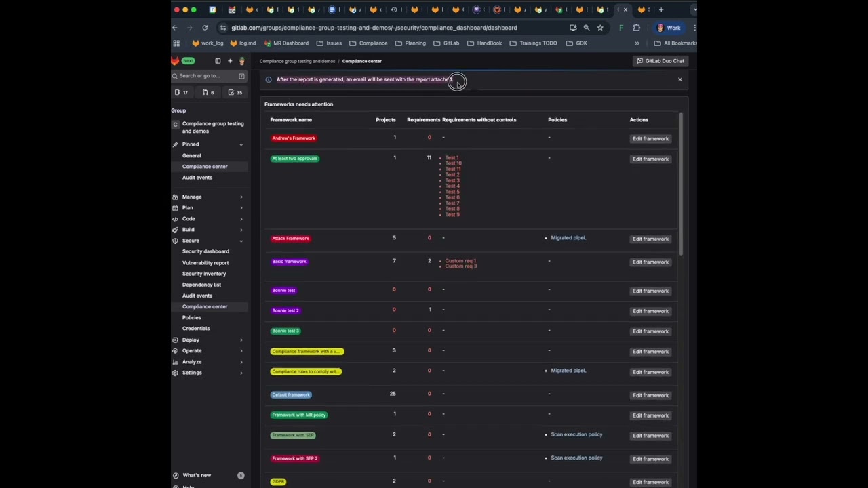Open Scan execution policy in Framework with SEP row
868x488 pixels.
coord(576,434)
